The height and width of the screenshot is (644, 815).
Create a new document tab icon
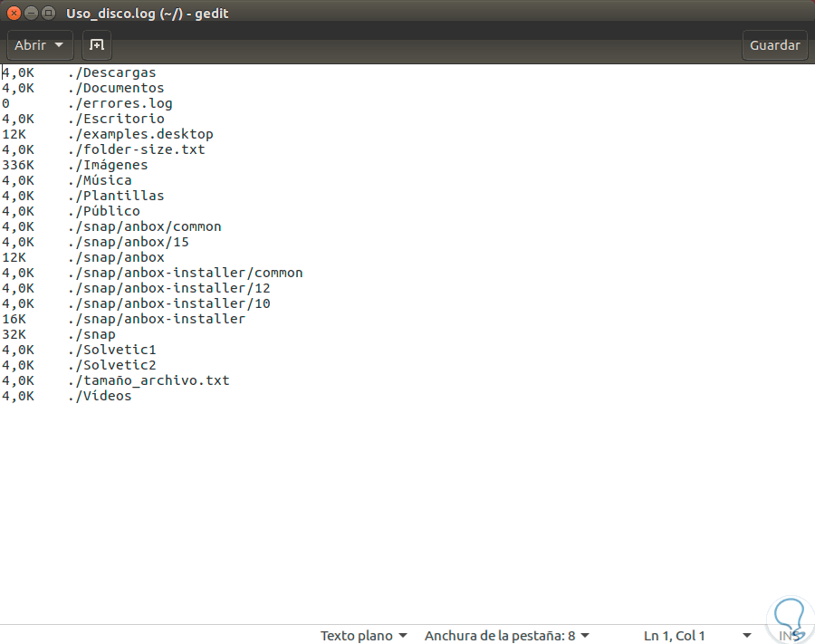(97, 45)
